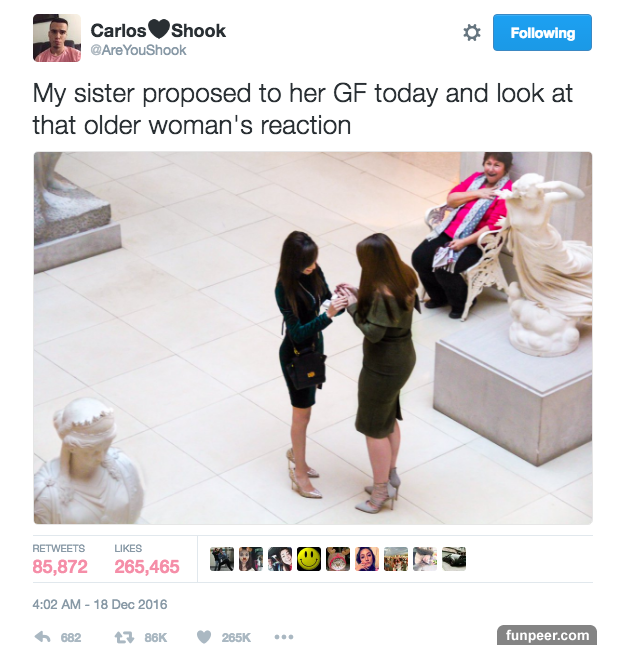Open the three-dot more options menu
The width and height of the screenshot is (617, 645).
tap(284, 637)
